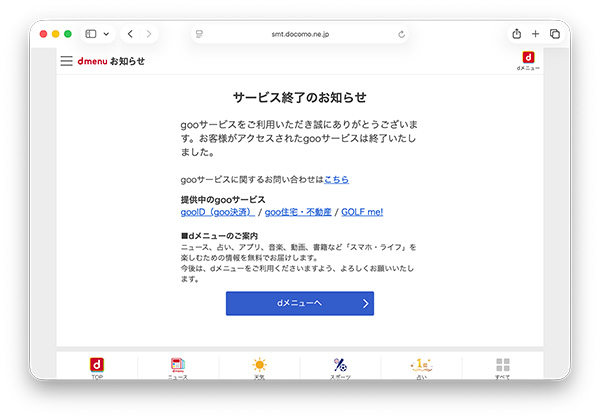Screen dimensions: 600x419
Task: Click the smt.docomo.ne.jp address field
Action: [299, 34]
